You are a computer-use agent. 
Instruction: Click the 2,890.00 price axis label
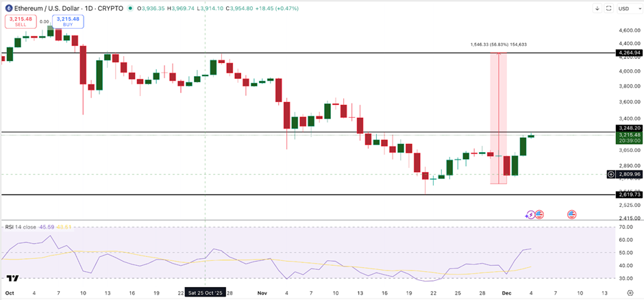point(628,166)
